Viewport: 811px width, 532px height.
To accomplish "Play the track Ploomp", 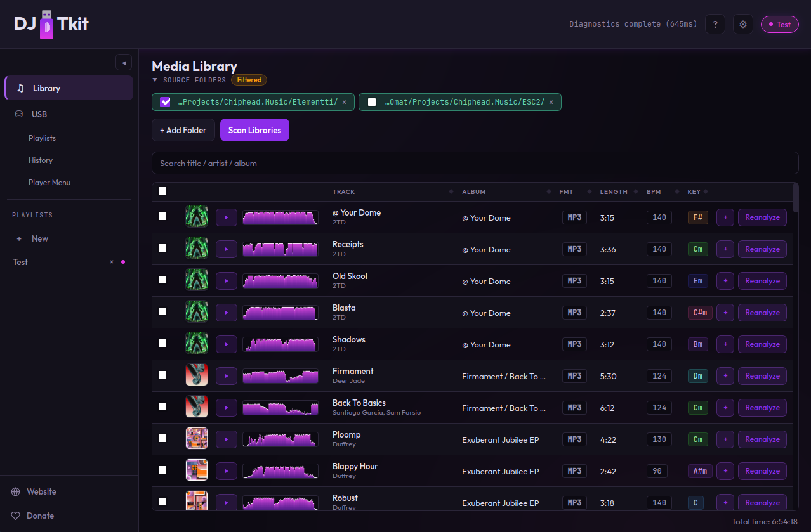I will click(227, 439).
